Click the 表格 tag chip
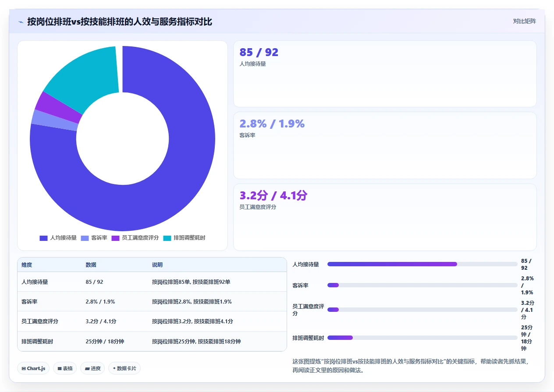Screen dimensions: 554x392 pyautogui.click(x=65, y=368)
